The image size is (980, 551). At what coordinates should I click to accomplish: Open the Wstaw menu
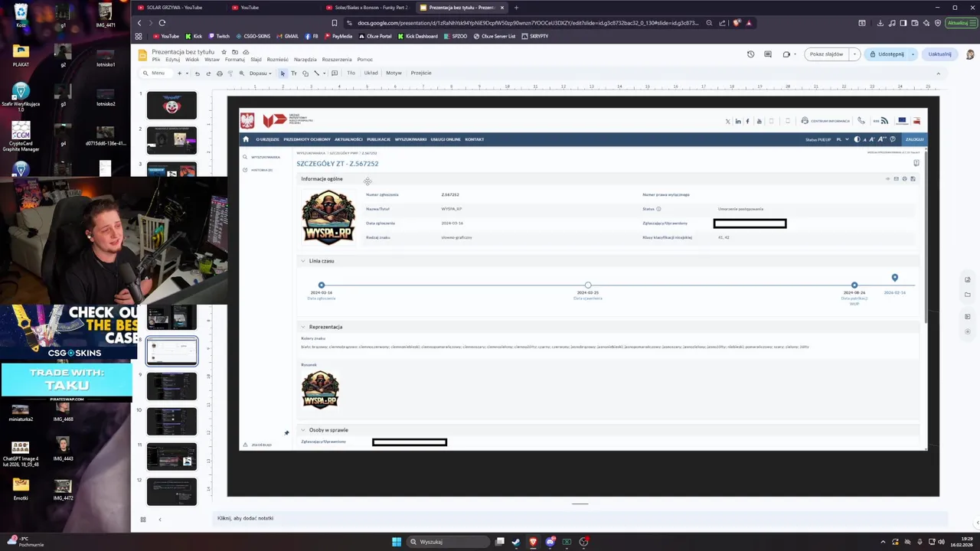coord(212,60)
